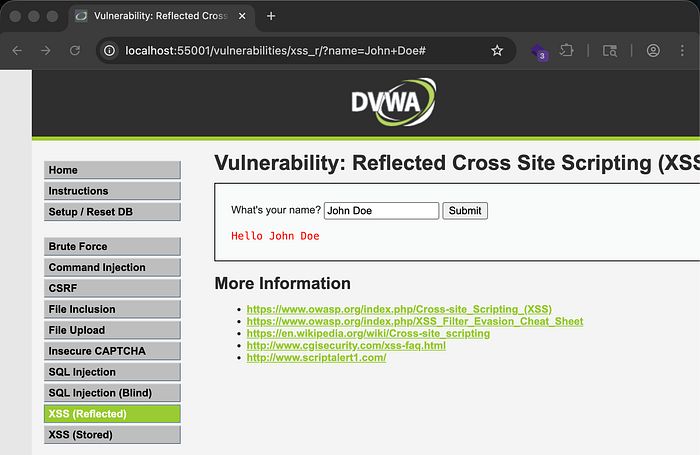
Task: Reload the page with refresh icon
Action: point(75,50)
